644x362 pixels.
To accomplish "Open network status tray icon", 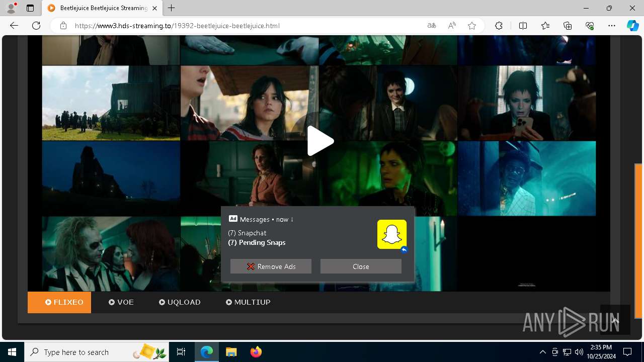I will click(x=567, y=352).
